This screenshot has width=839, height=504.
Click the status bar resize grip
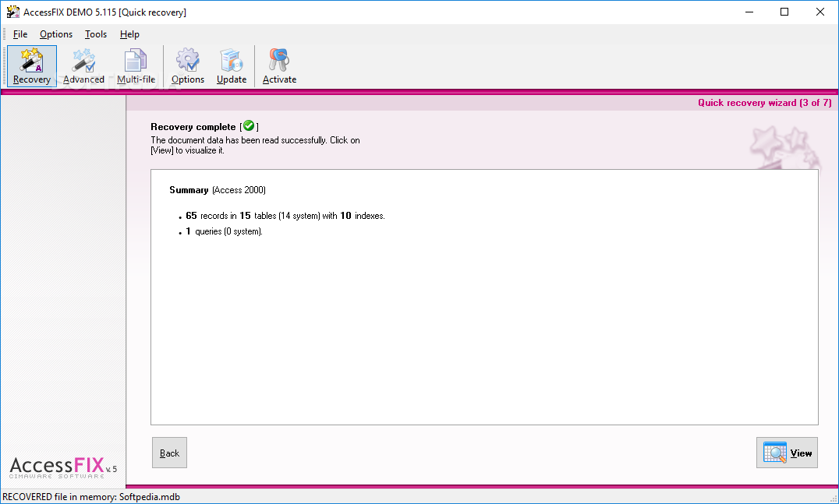tap(834, 498)
